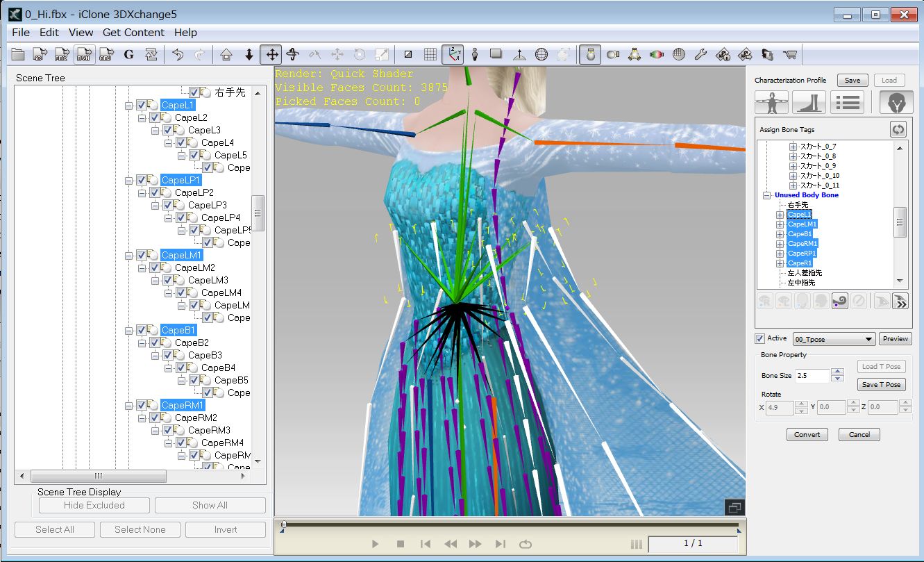This screenshot has height=562, width=924.
Task: Toggle the CapeB4 checkbox
Action: coord(181,367)
